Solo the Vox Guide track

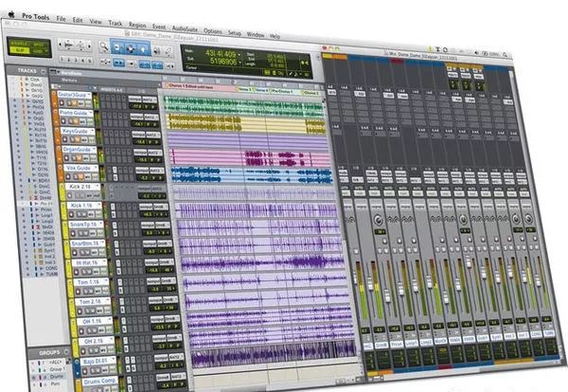[x=76, y=177]
